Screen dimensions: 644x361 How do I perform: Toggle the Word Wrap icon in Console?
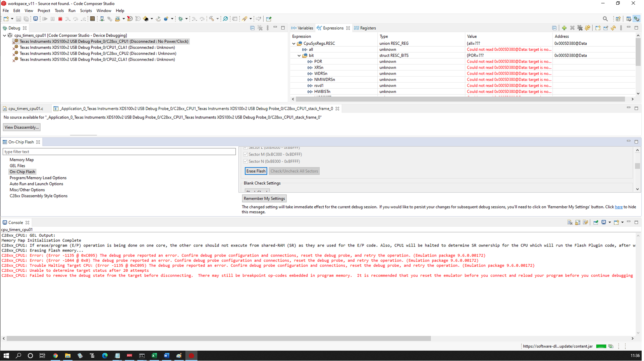pos(585,222)
